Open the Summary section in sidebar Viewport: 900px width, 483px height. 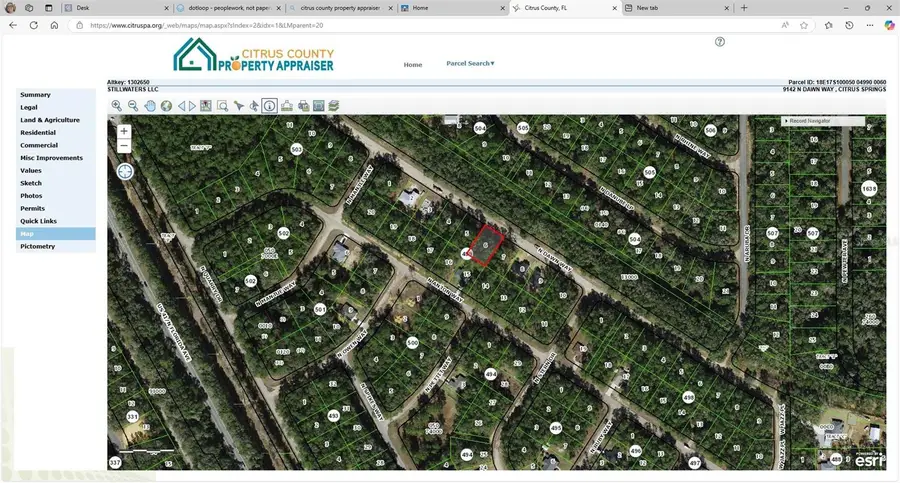point(35,95)
